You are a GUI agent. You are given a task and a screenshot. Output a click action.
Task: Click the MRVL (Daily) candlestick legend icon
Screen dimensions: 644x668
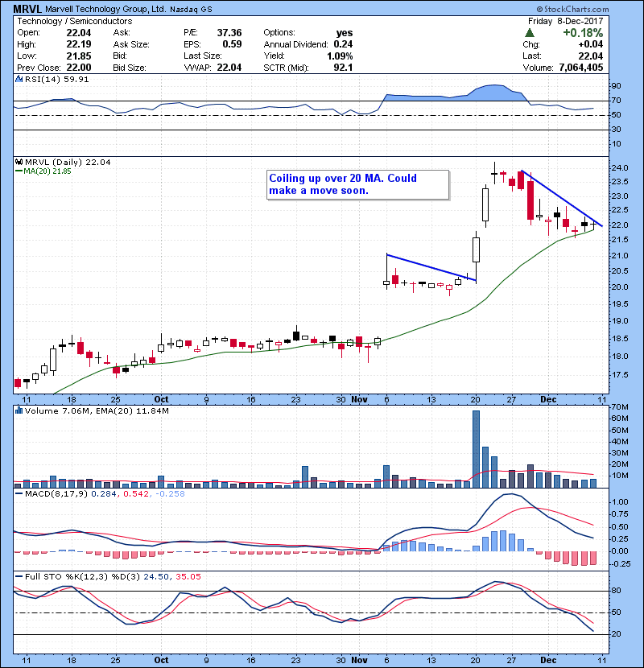pos(19,162)
